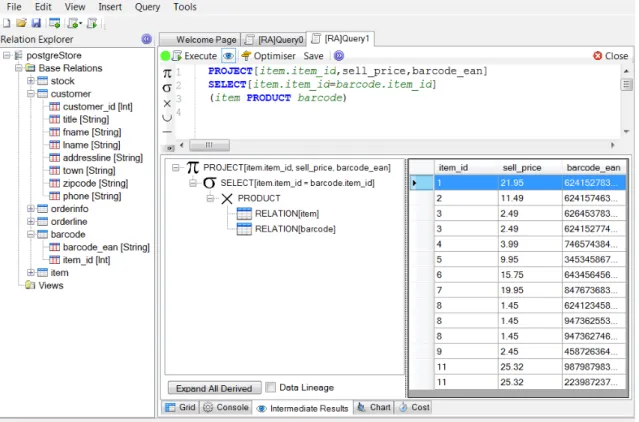Collapse the Base Relations folder

click(x=18, y=68)
